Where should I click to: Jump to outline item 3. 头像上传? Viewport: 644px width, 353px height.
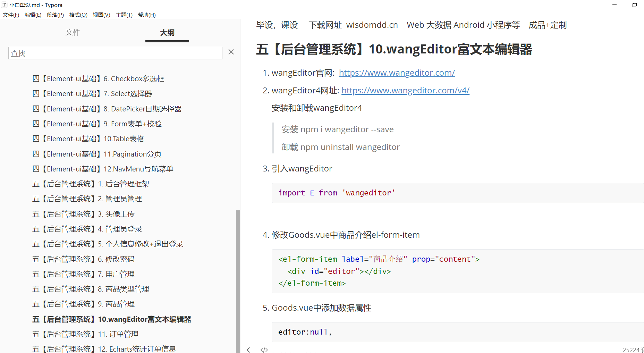pyautogui.click(x=83, y=214)
